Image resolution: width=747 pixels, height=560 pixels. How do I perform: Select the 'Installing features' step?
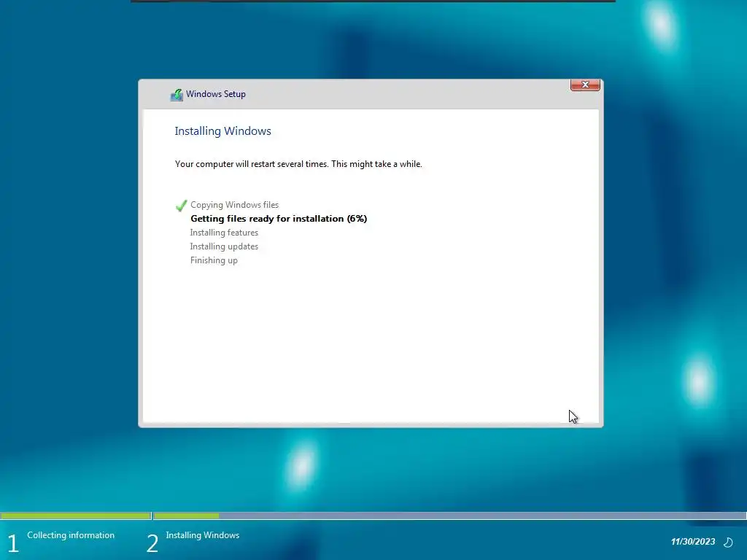click(224, 233)
